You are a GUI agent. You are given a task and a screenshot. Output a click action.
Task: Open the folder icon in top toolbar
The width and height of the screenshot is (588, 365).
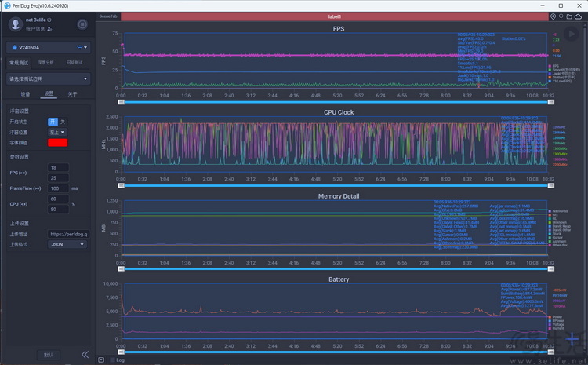click(x=569, y=16)
